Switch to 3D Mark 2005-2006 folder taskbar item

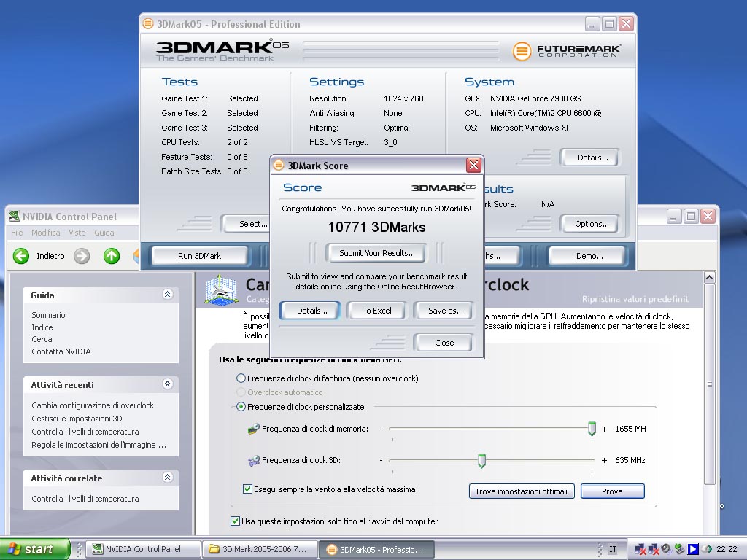click(x=259, y=549)
